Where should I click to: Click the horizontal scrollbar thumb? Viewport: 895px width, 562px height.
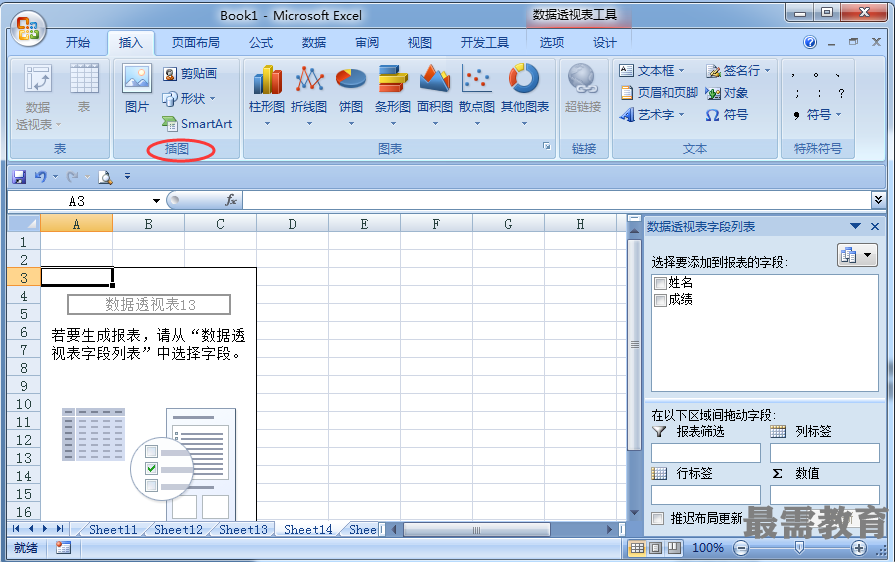tap(477, 529)
